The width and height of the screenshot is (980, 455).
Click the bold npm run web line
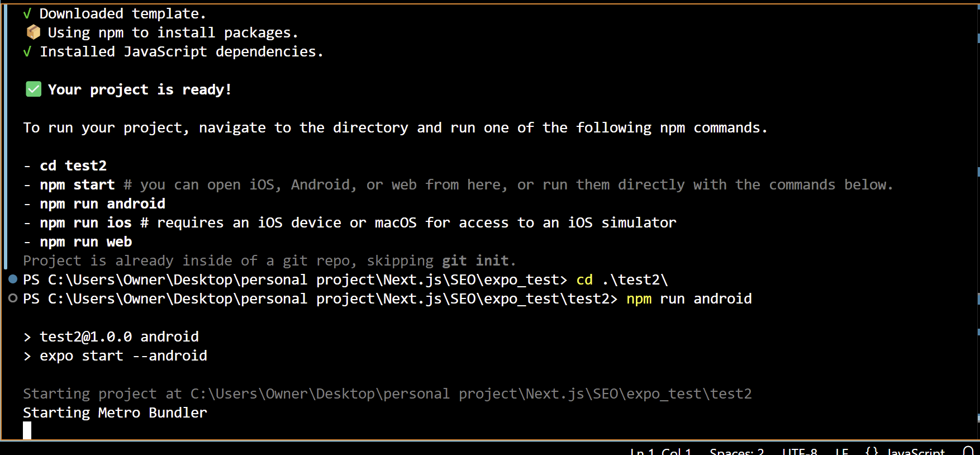tap(86, 241)
